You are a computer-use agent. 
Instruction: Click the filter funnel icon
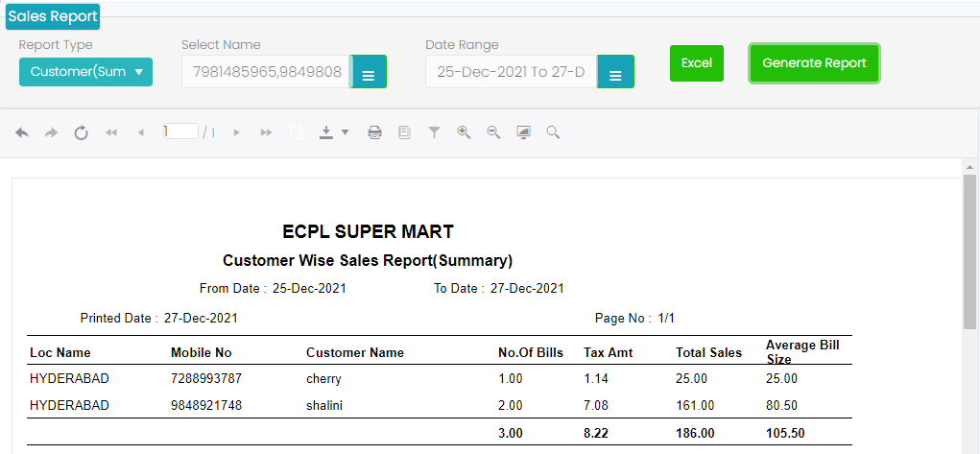[x=434, y=132]
